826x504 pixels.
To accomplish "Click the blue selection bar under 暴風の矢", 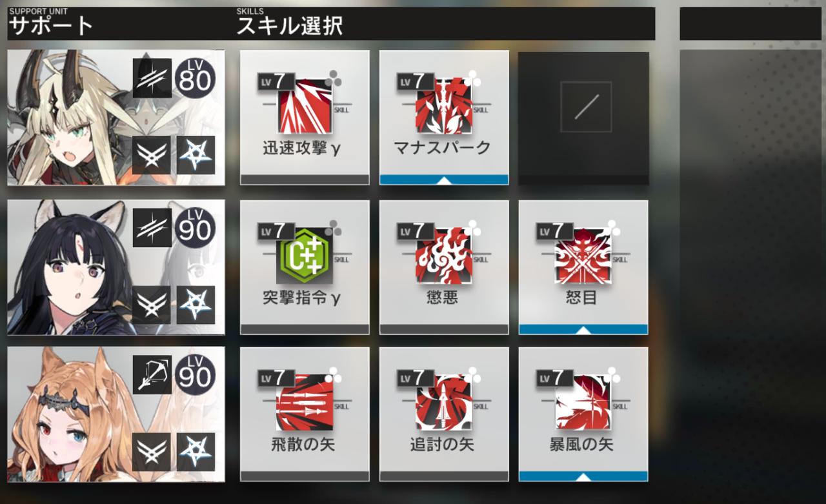I will [x=583, y=477].
